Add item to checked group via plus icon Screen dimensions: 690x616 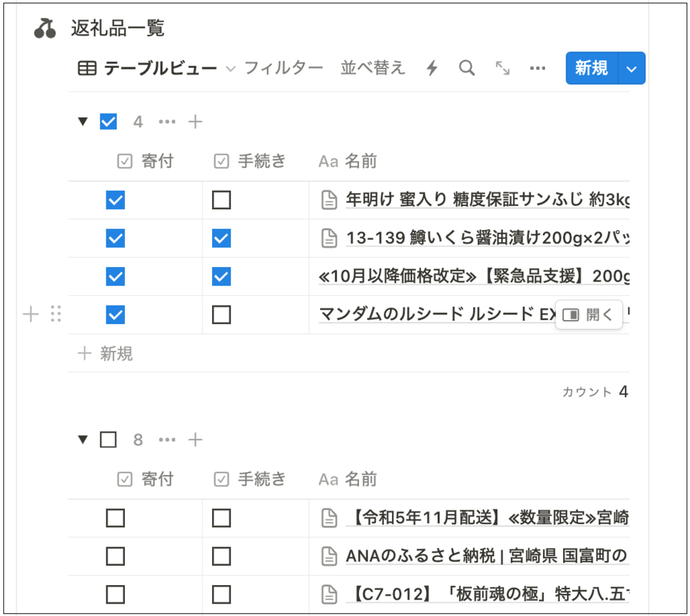[196, 122]
